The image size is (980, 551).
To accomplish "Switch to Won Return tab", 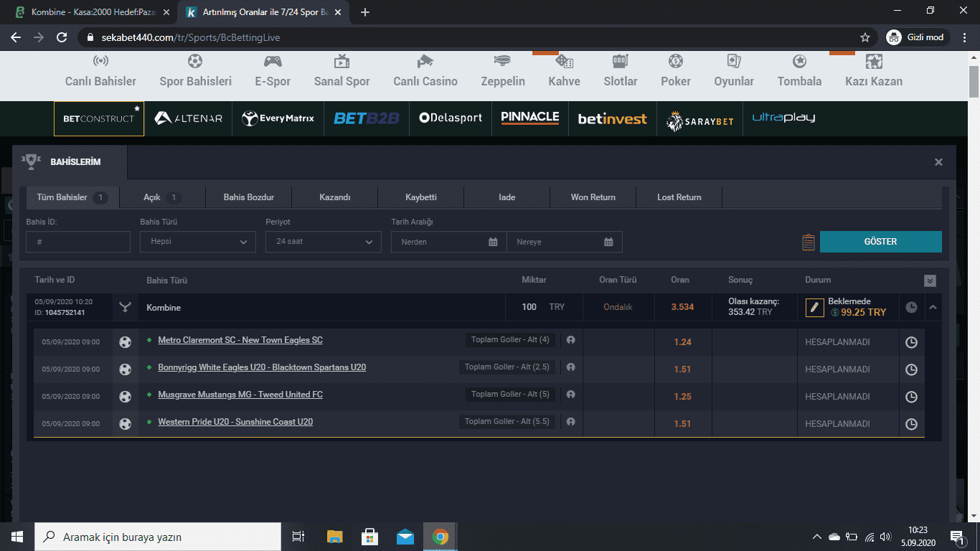I will (x=593, y=197).
